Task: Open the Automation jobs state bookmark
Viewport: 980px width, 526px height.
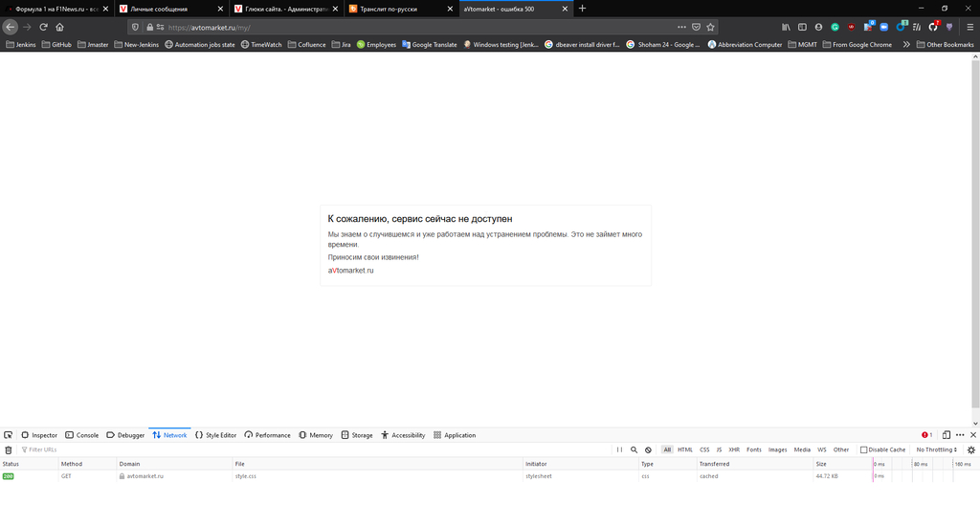Action: (x=199, y=44)
